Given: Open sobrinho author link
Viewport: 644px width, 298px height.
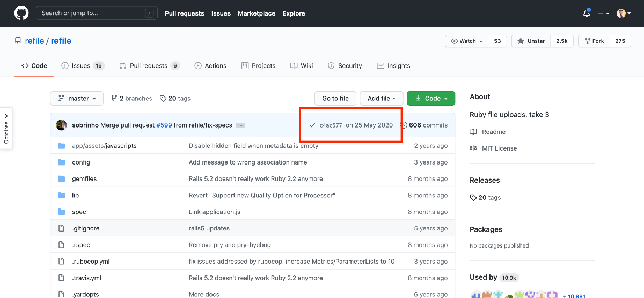Looking at the screenshot, I should 85,125.
